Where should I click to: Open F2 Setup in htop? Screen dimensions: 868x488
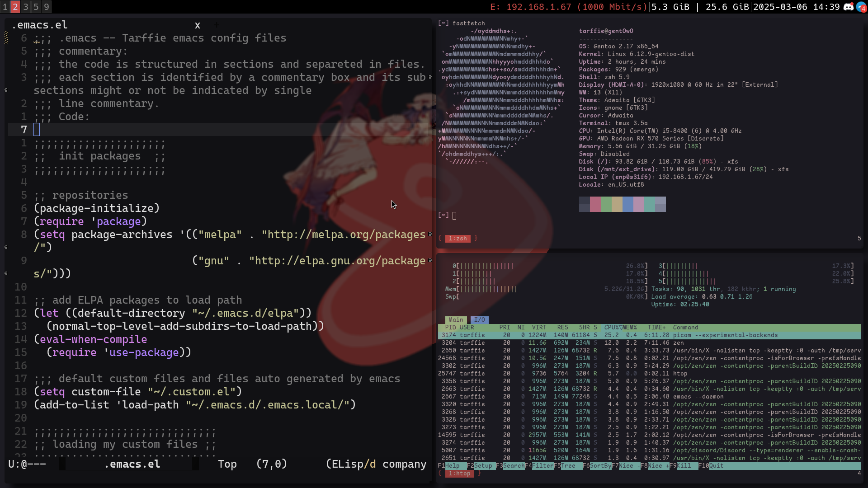click(483, 466)
